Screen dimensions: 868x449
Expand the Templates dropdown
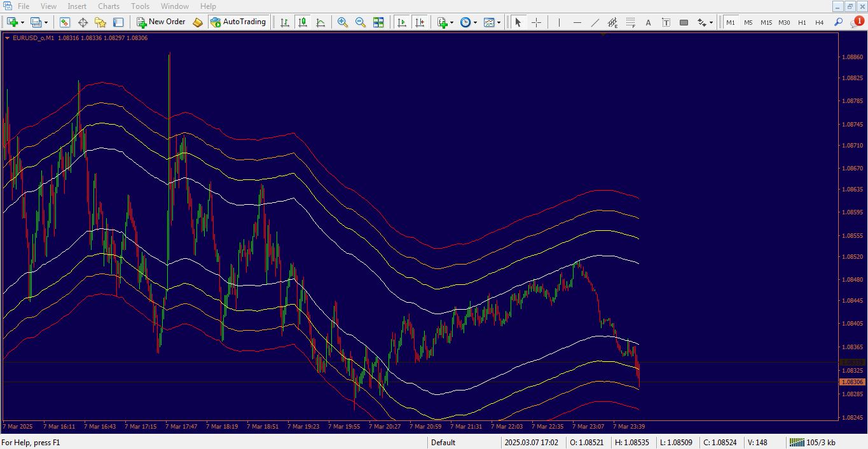point(499,22)
